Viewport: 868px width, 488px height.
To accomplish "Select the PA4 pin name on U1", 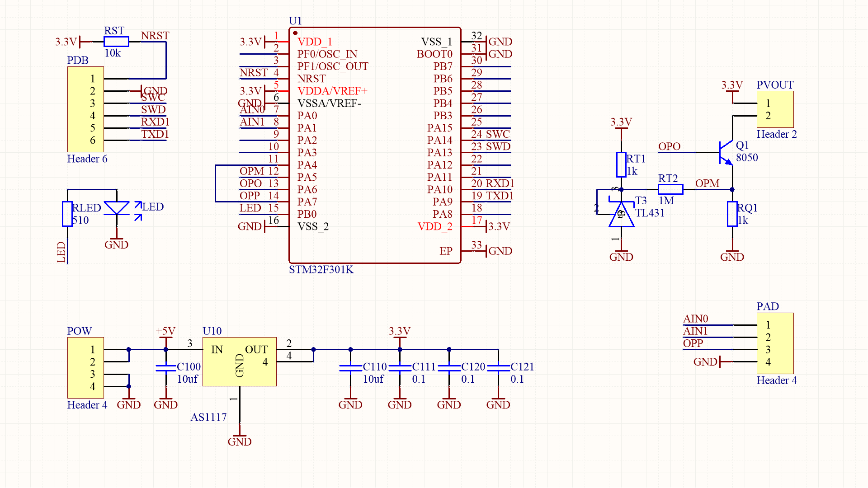I will point(307,165).
